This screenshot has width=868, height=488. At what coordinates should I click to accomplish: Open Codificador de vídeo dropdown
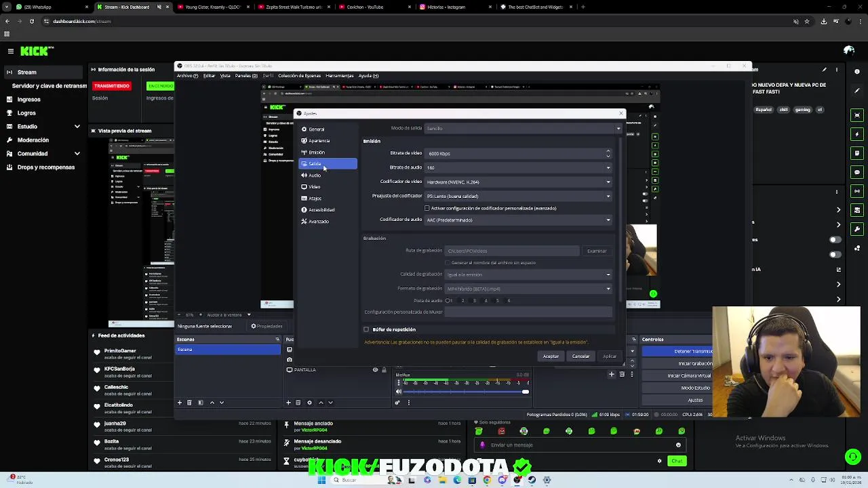518,182
